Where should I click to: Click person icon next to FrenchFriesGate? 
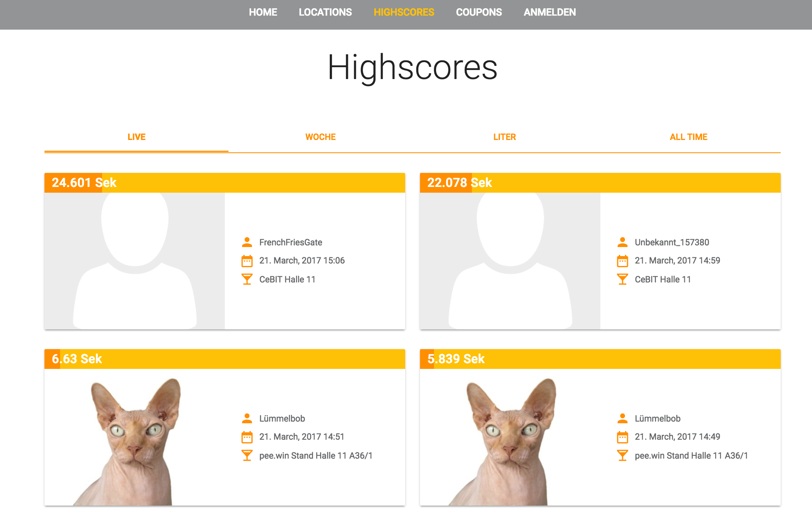coord(247,242)
